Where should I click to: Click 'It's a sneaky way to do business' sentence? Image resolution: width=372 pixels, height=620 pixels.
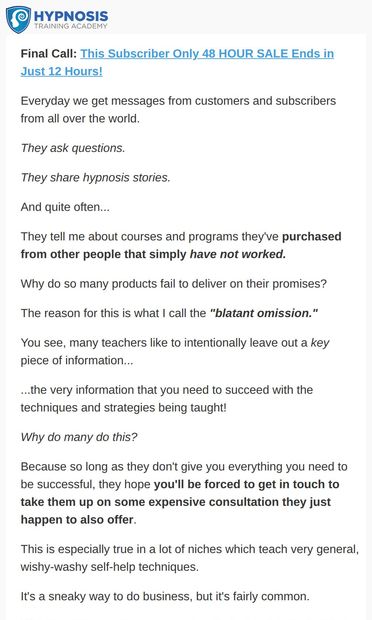[165, 596]
